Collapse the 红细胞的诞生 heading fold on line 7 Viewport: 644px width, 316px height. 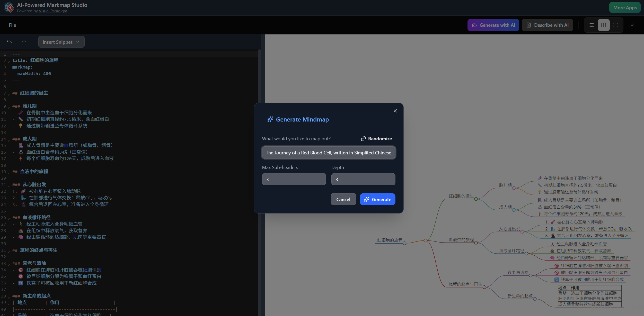coord(8,94)
